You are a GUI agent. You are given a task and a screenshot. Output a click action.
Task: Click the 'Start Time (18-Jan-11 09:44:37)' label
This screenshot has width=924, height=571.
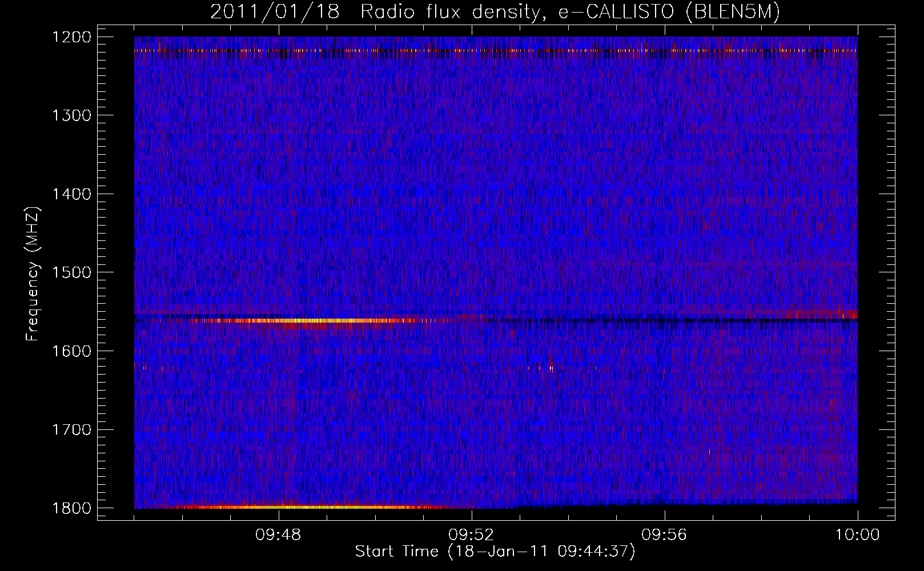click(495, 552)
